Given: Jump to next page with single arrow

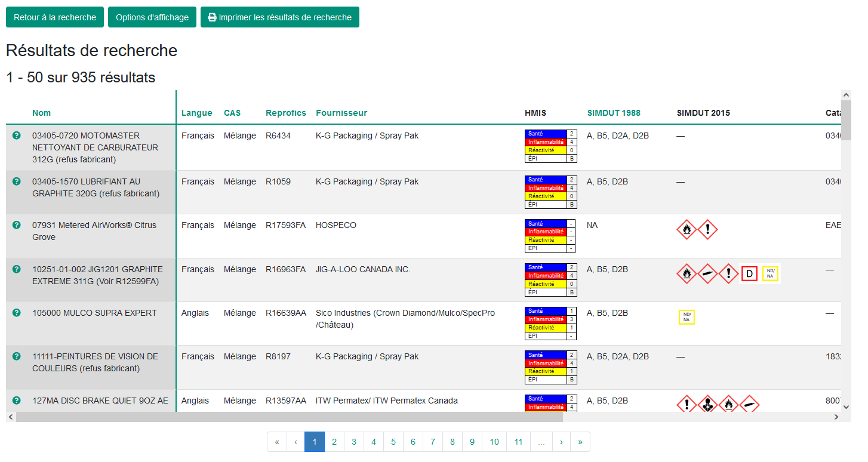Looking at the screenshot, I should (561, 442).
